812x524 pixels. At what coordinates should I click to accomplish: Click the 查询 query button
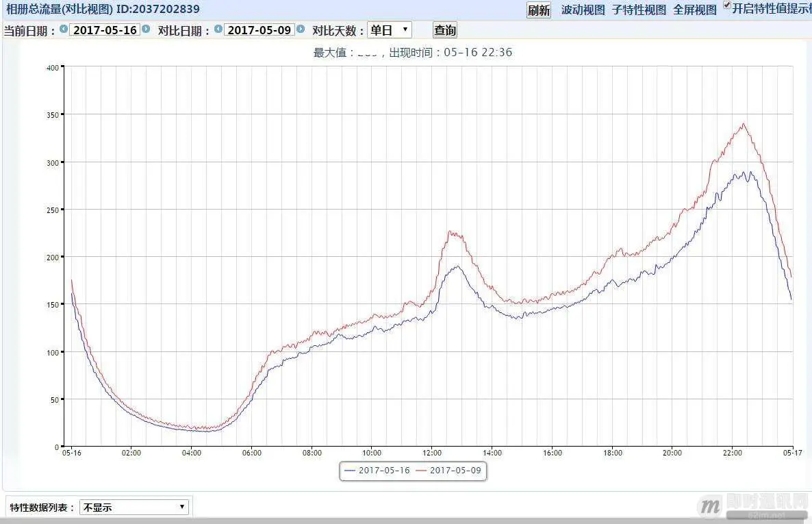(x=444, y=29)
